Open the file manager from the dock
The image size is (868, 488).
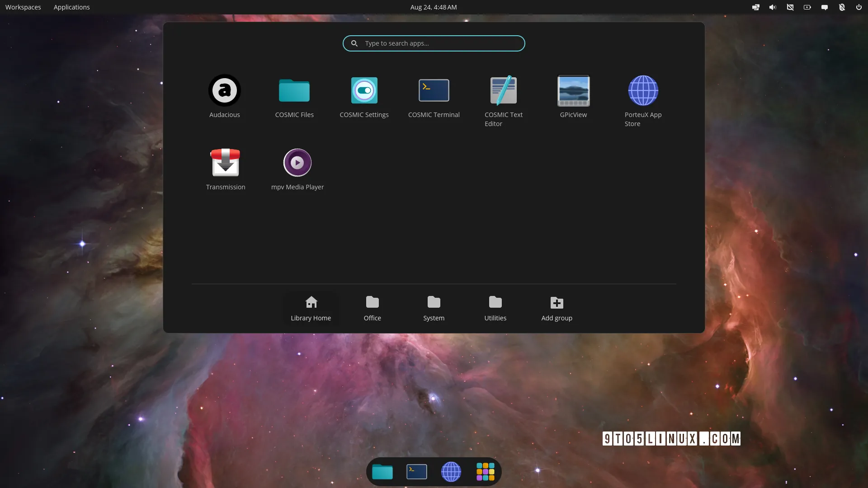click(382, 472)
